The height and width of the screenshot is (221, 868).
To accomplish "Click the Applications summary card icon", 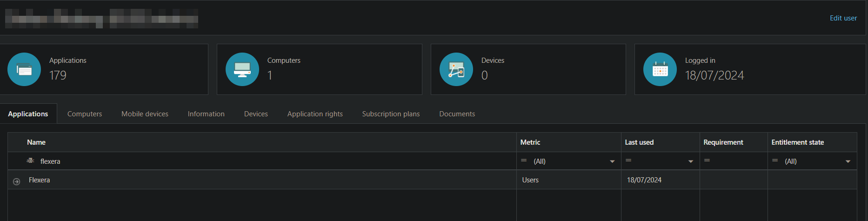I will [24, 69].
